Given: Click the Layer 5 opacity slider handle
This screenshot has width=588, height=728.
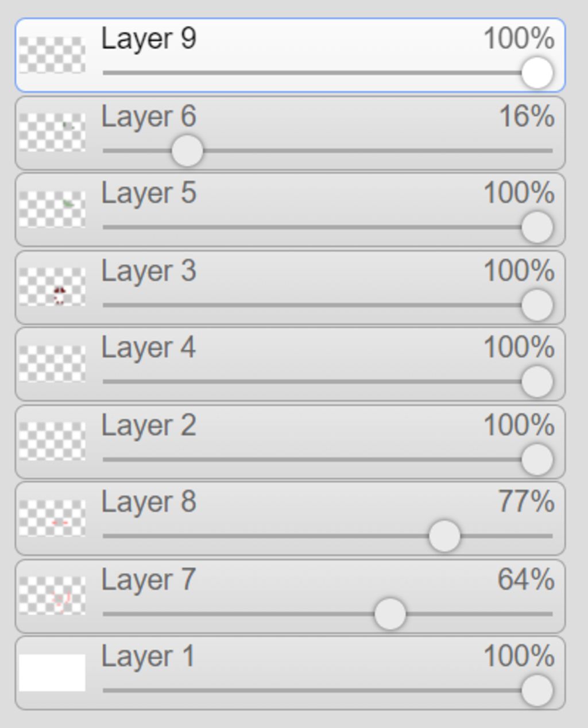Looking at the screenshot, I should (x=537, y=227).
